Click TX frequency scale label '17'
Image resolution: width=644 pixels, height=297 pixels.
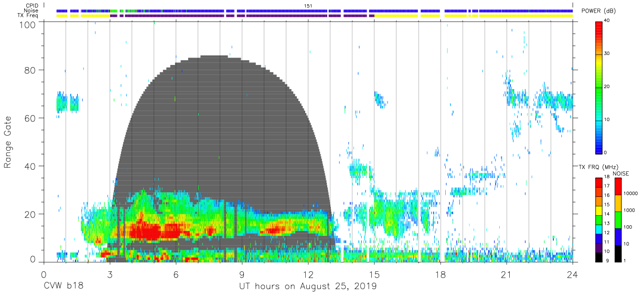click(x=608, y=186)
